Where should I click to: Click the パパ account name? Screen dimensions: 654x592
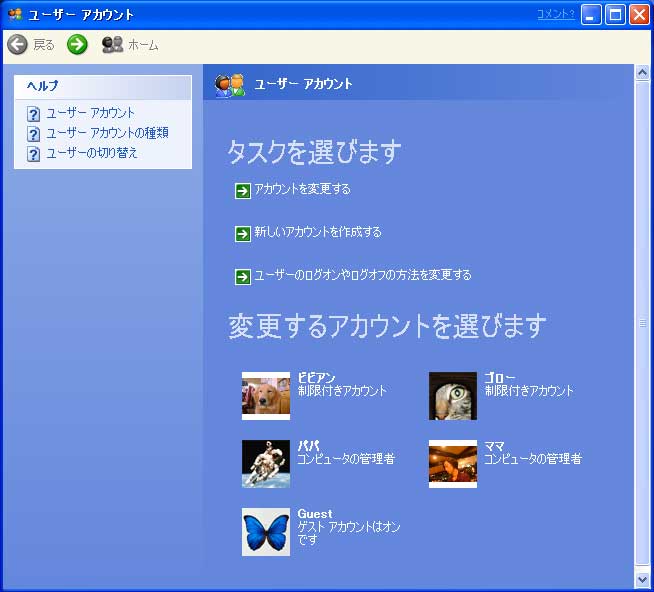[x=309, y=446]
